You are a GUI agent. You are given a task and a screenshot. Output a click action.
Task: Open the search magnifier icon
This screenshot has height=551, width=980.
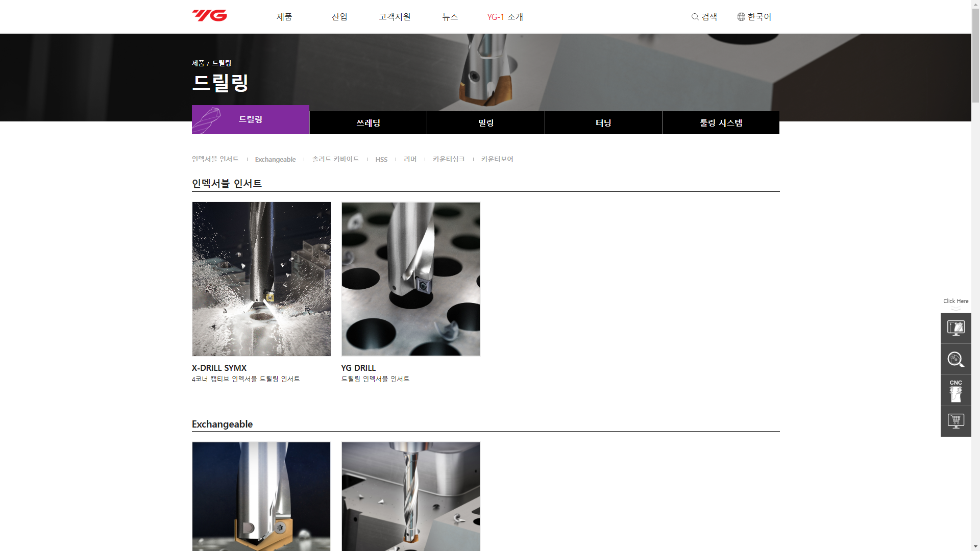point(695,17)
